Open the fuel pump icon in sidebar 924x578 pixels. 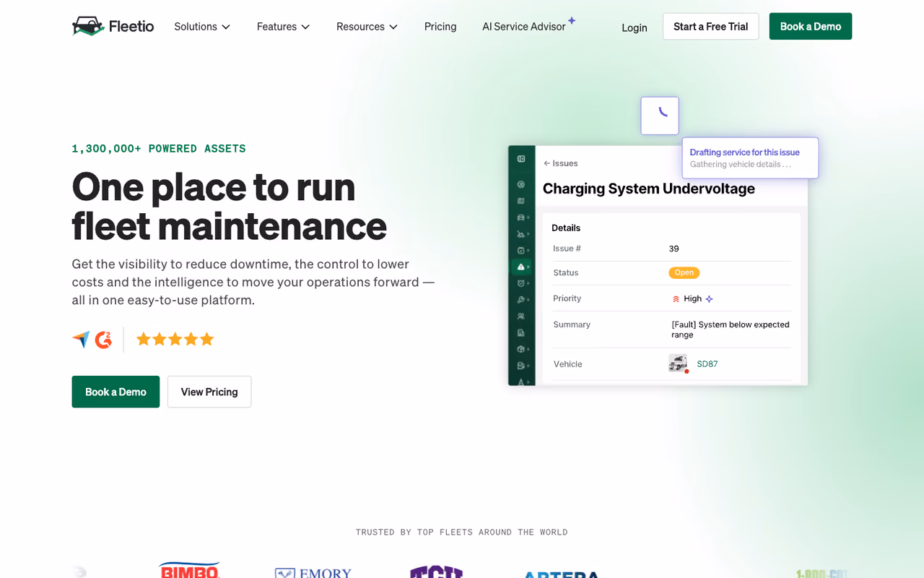pos(521,366)
